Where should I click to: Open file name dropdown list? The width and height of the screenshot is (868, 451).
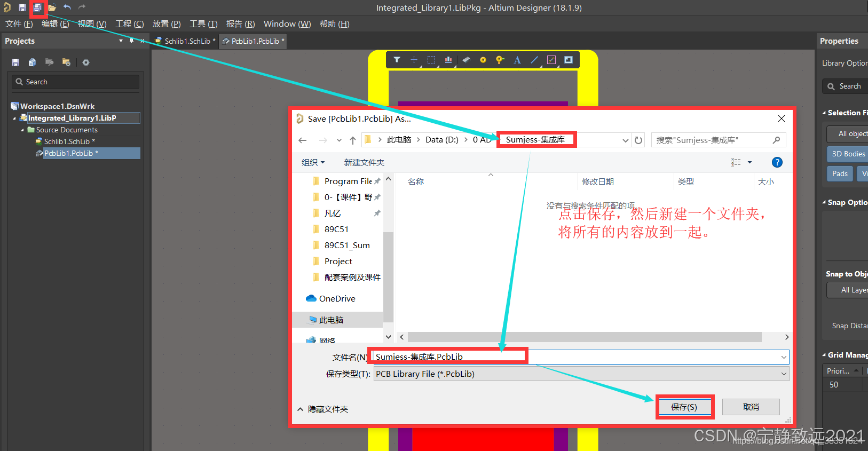783,357
